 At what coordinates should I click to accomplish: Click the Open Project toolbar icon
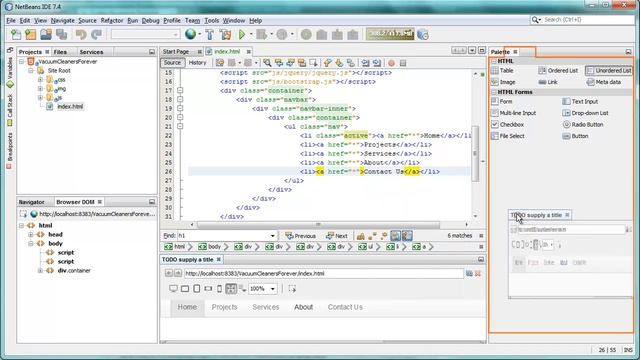(x=46, y=35)
